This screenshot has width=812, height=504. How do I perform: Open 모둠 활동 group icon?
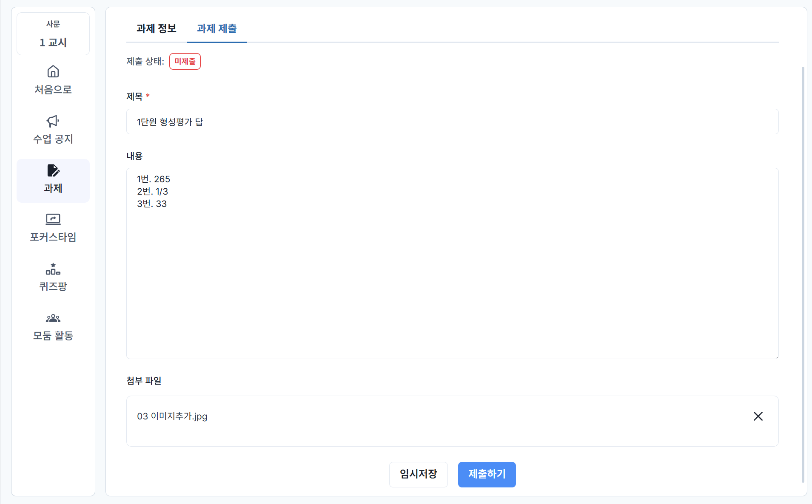(x=53, y=318)
